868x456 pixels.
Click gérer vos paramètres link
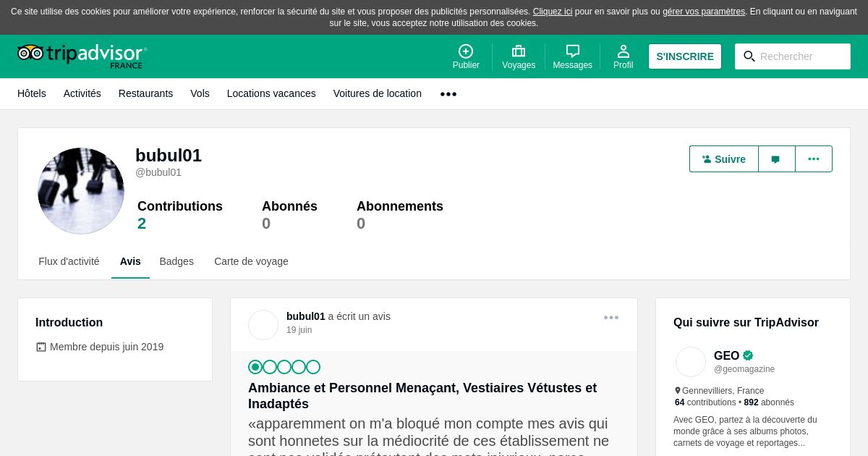coord(704,12)
